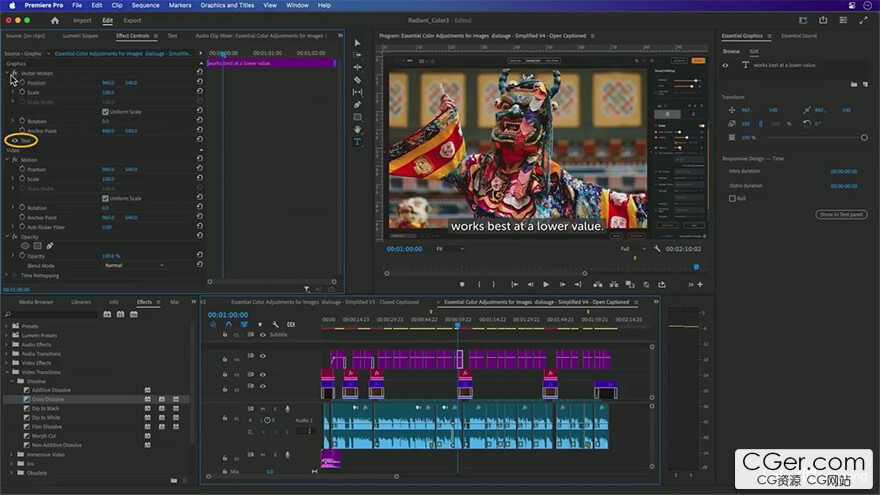Select the Type tool
Screen dimensions: 880x495
(358, 142)
